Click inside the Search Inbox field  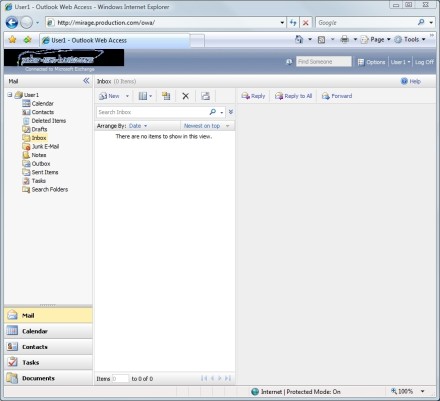click(x=153, y=112)
